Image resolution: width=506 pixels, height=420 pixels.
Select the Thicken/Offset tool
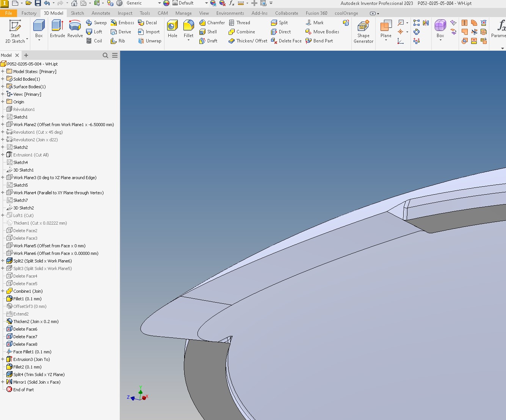247,41
